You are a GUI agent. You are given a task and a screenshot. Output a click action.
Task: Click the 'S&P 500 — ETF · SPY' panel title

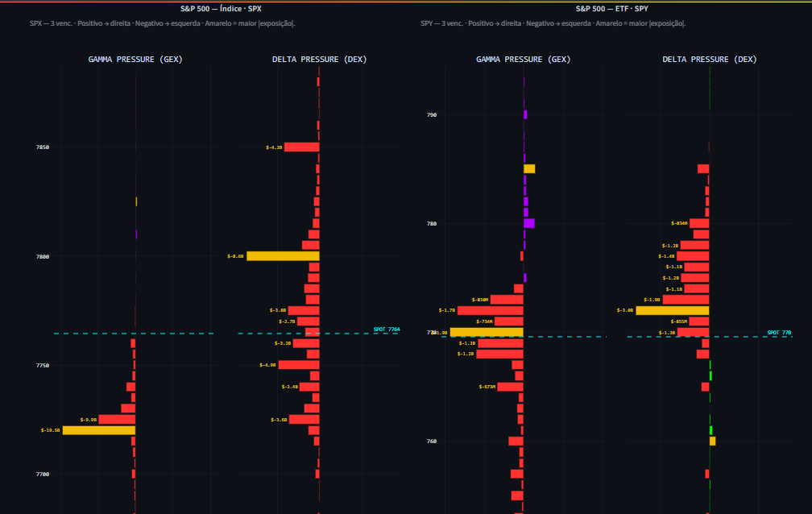pos(611,9)
